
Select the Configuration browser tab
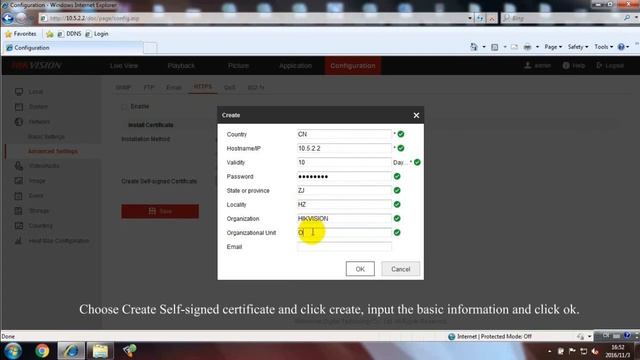tap(73, 48)
